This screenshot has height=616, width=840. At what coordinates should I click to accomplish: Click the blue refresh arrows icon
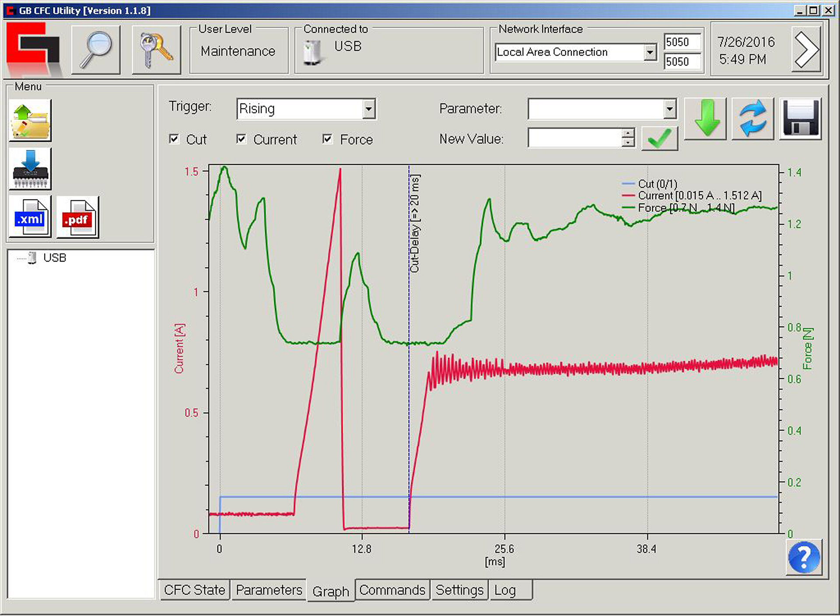[752, 119]
